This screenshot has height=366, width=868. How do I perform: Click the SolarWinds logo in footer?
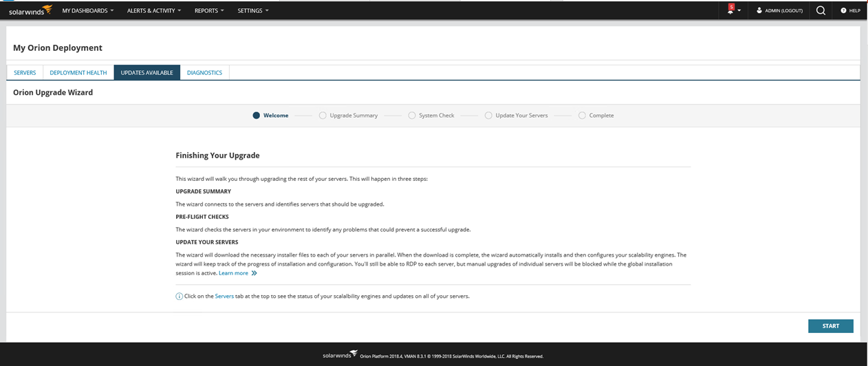(x=340, y=354)
